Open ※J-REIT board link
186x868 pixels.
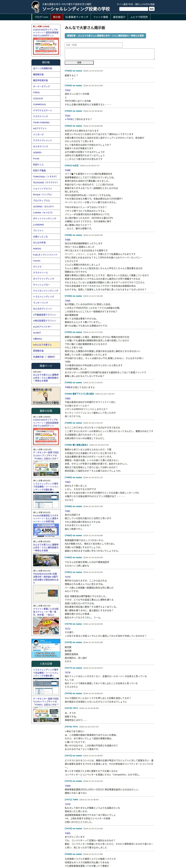[x=46, y=333]
